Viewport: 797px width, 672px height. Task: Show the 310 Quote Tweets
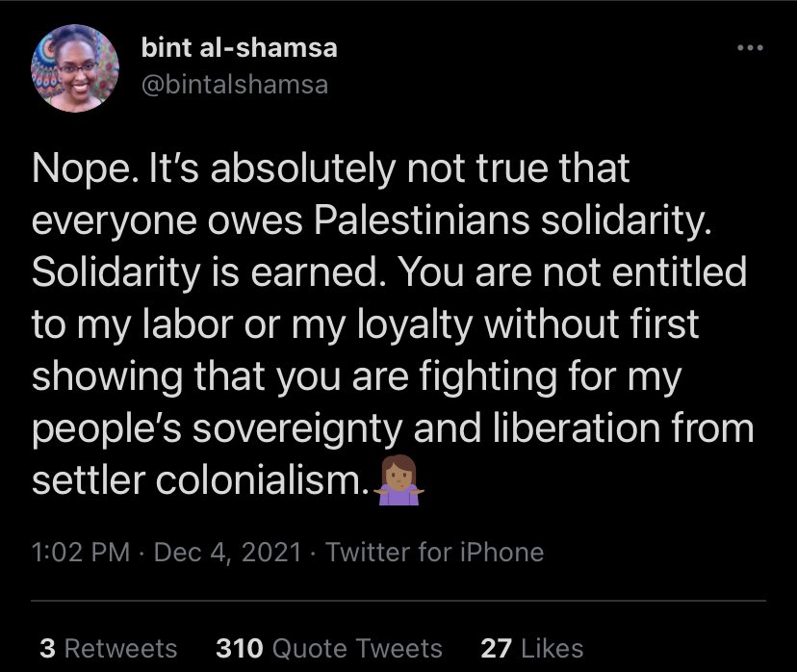point(330,649)
